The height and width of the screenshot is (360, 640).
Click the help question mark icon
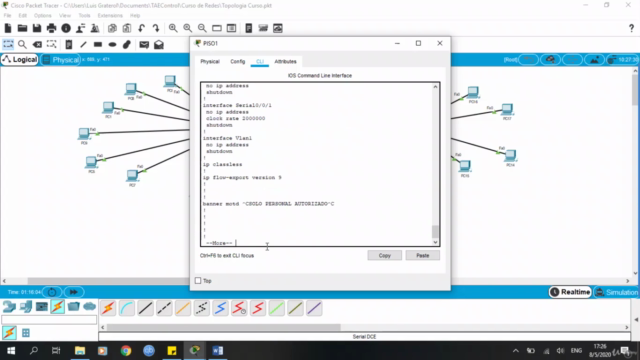(631, 28)
